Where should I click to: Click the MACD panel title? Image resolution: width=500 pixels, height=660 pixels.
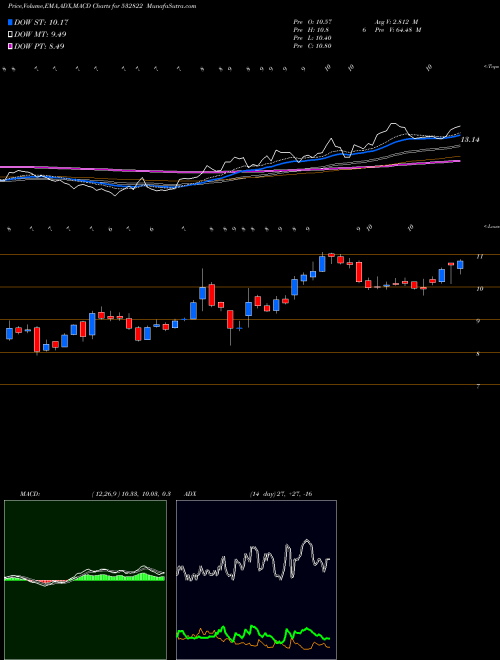(x=30, y=494)
